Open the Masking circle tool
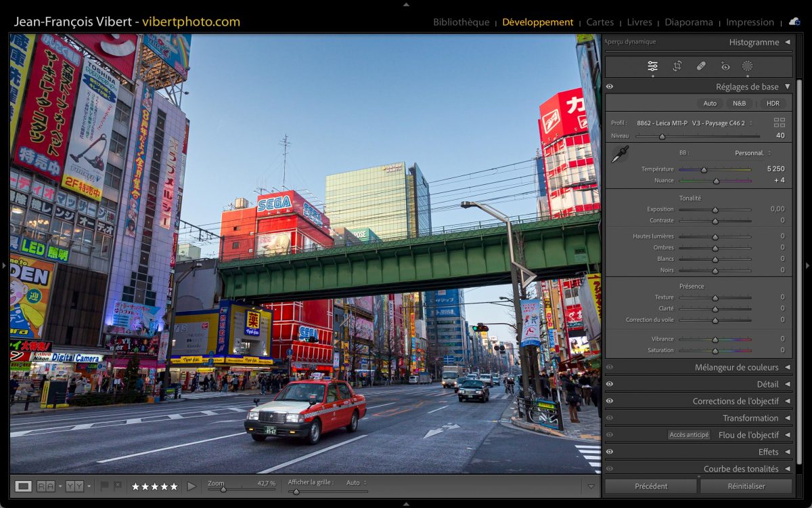The height and width of the screenshot is (508, 812). pyautogui.click(x=748, y=66)
